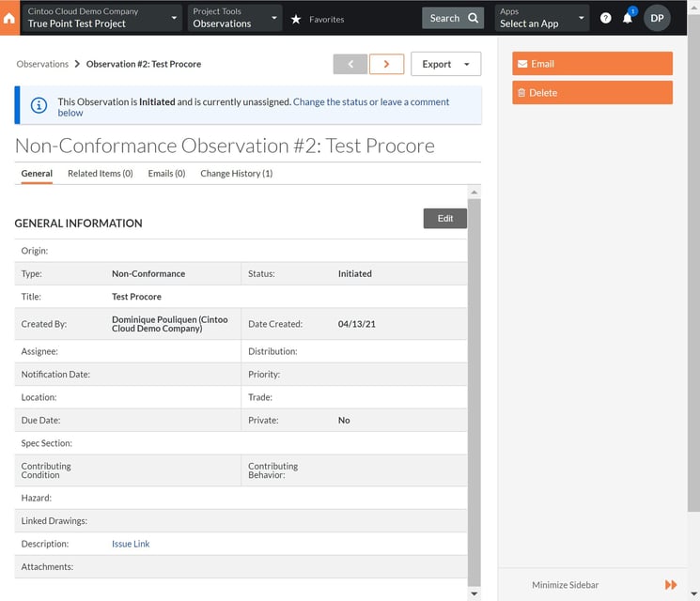Go to previous observation arrow
Screen dimensions: 700x601
[x=350, y=64]
